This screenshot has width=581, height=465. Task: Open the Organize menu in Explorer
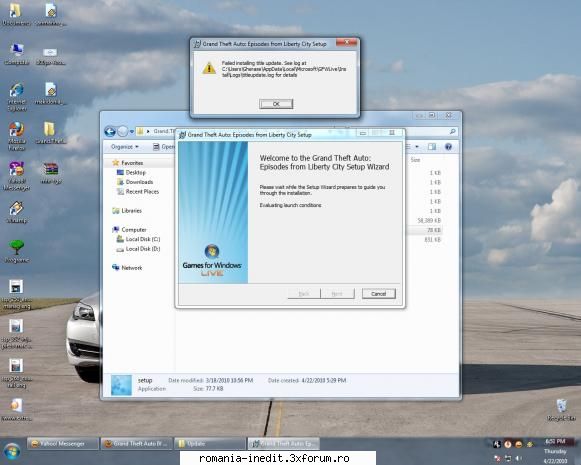(x=124, y=147)
